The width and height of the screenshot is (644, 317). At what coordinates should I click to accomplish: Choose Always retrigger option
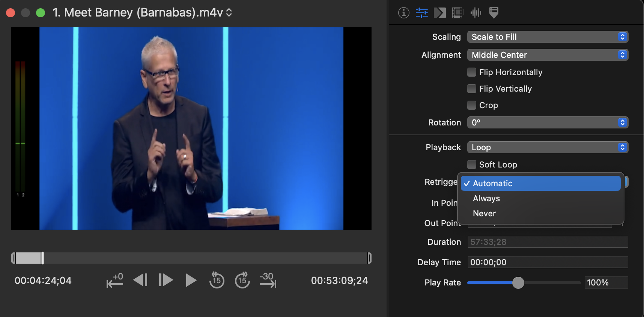(x=540, y=198)
